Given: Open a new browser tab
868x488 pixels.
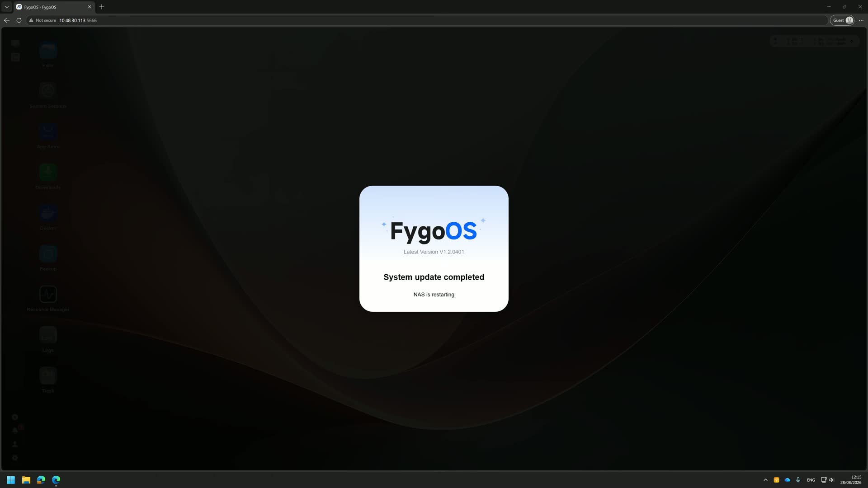Looking at the screenshot, I should (x=102, y=7).
